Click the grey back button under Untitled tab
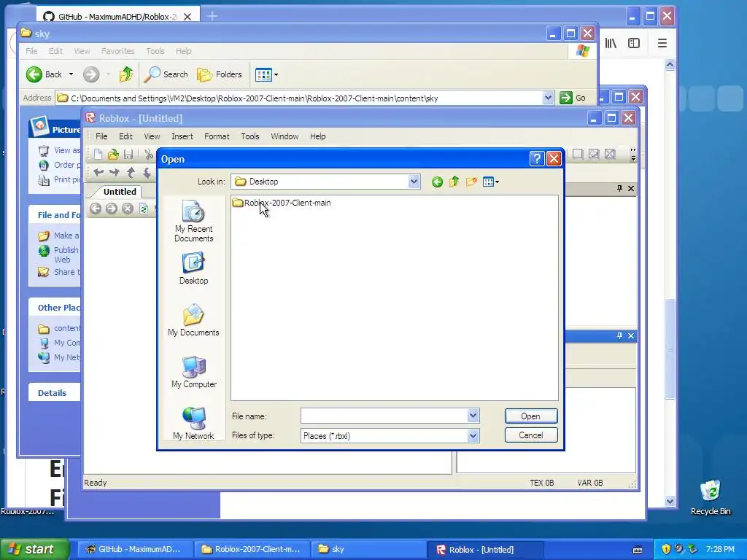 [96, 209]
